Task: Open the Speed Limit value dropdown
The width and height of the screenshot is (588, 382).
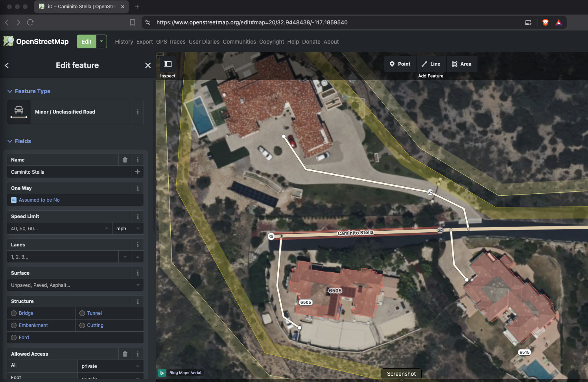Action: (107, 228)
